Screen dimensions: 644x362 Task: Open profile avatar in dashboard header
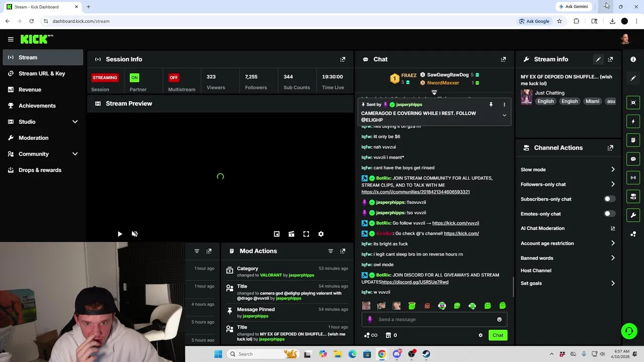[625, 39]
